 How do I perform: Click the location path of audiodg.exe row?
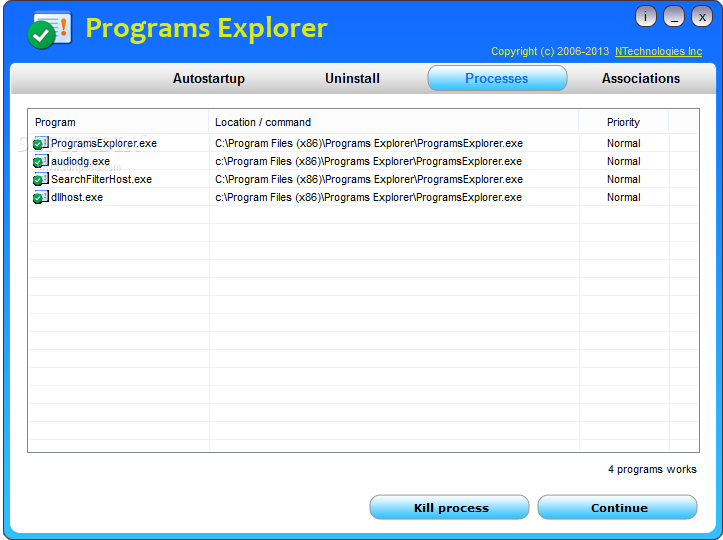(368, 161)
